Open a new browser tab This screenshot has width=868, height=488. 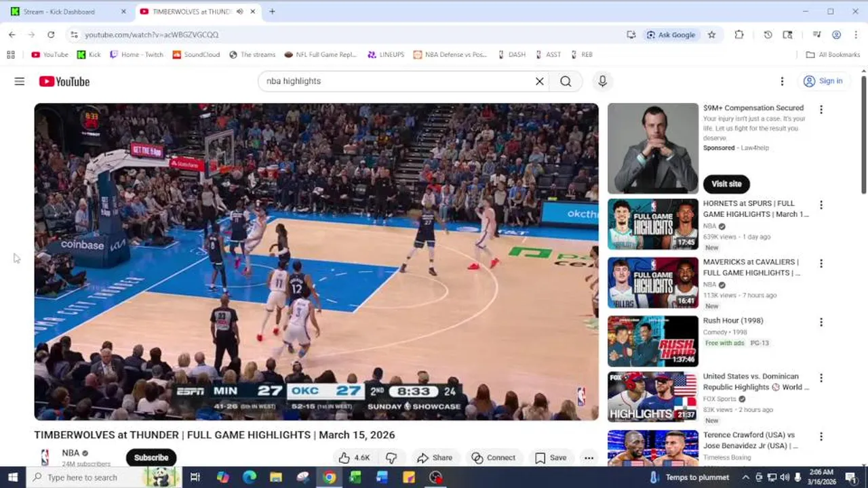tap(272, 12)
